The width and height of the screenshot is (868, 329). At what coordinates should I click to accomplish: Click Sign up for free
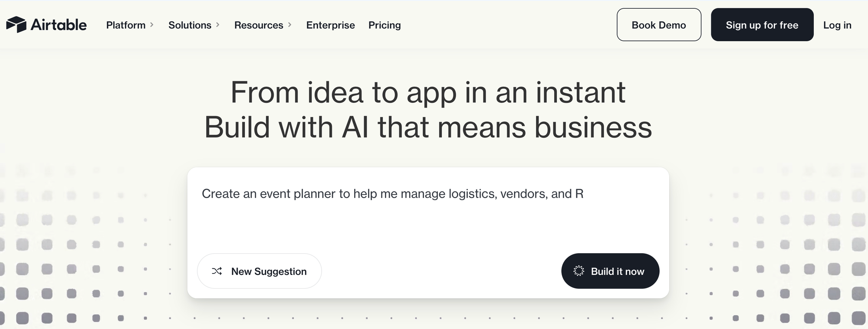coord(762,25)
